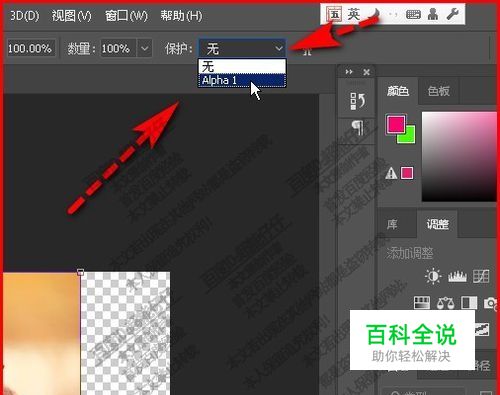
Task: Choose Alpha 1 in the protect list
Action: coord(242,80)
